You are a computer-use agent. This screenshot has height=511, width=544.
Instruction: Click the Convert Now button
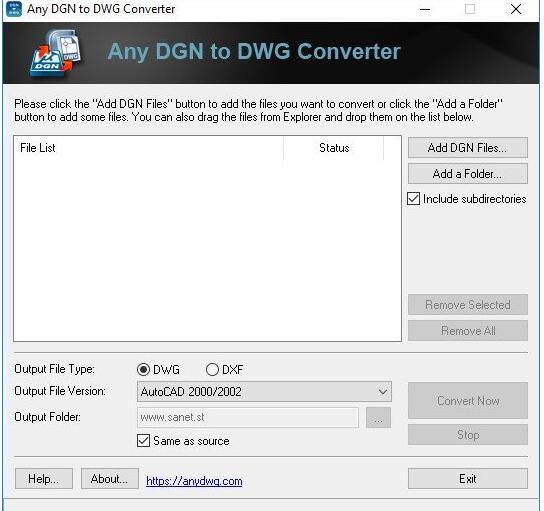click(467, 401)
